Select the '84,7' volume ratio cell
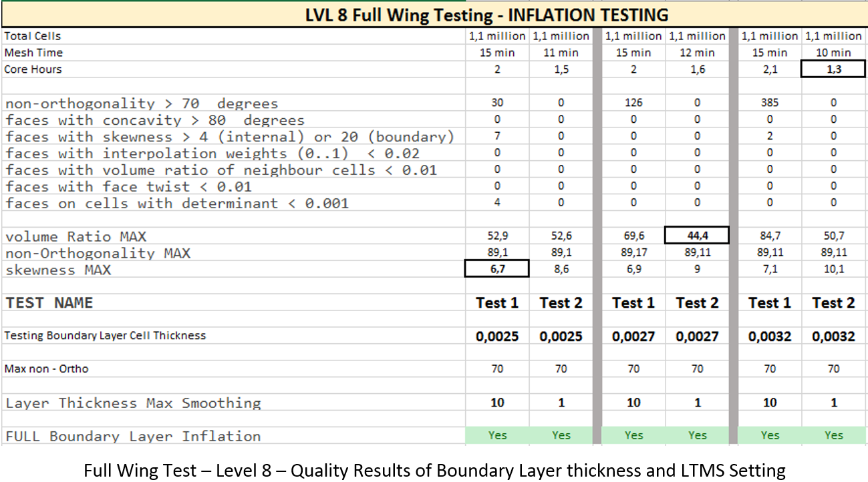Screen dimensions: 868x482 click(770, 236)
